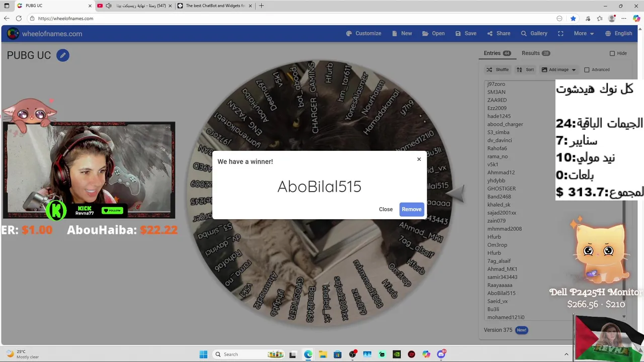This screenshot has height=362, width=644.
Task: Select the entry samir343443 in list
Action: [502, 277]
